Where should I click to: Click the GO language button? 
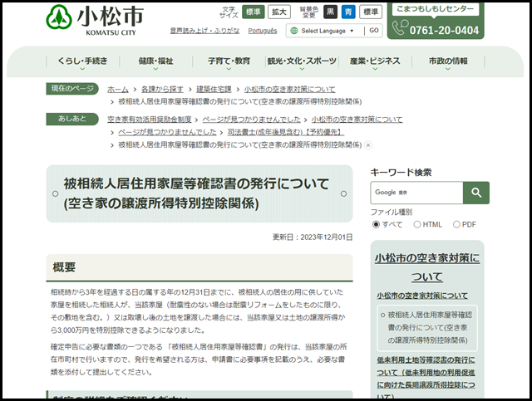click(373, 31)
